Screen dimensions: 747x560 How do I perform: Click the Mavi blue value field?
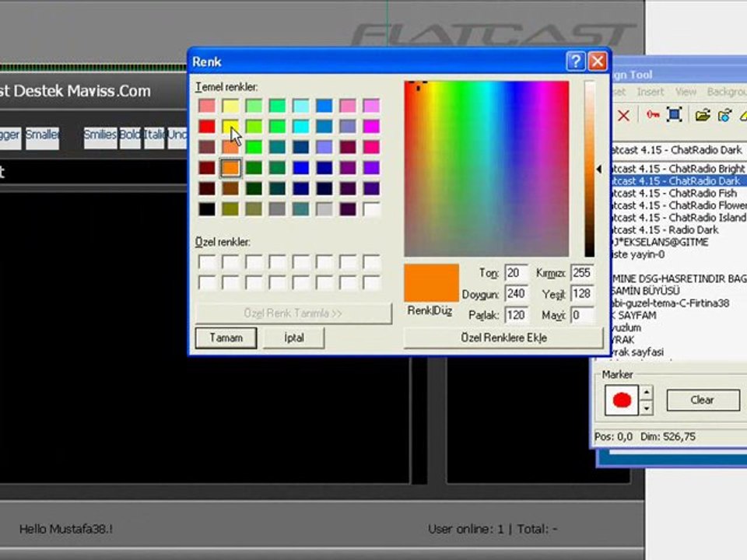(x=582, y=315)
